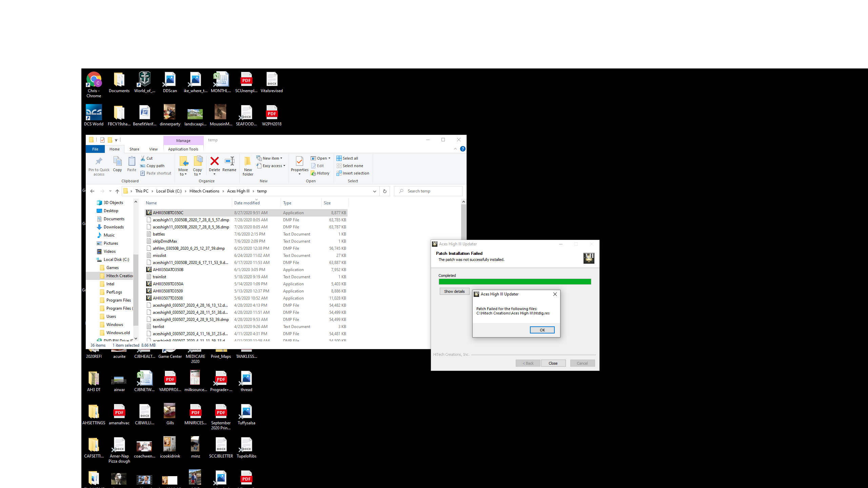Image resolution: width=868 pixels, height=488 pixels.
Task: Click Hitech Creations in the address bar
Action: pos(204,191)
